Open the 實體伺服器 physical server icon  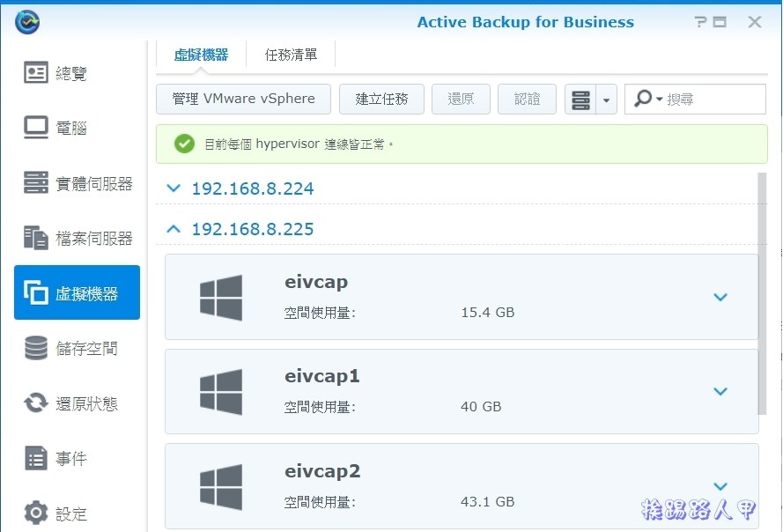[36, 182]
